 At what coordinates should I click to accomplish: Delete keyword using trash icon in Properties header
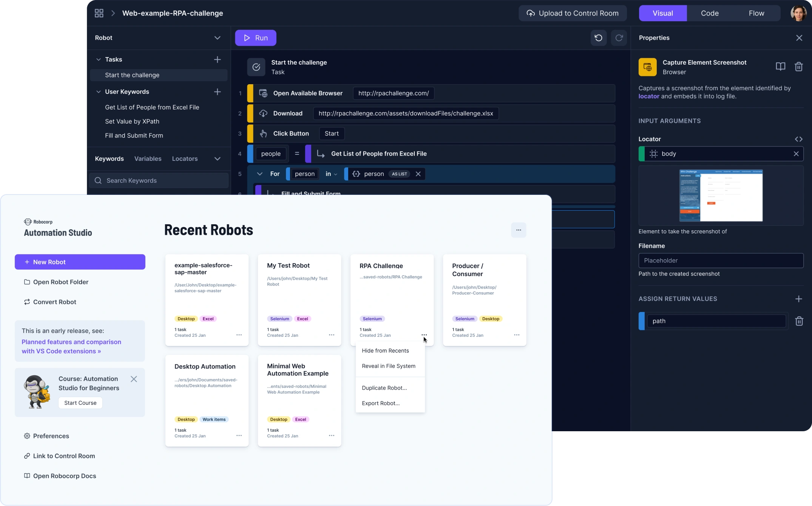798,67
